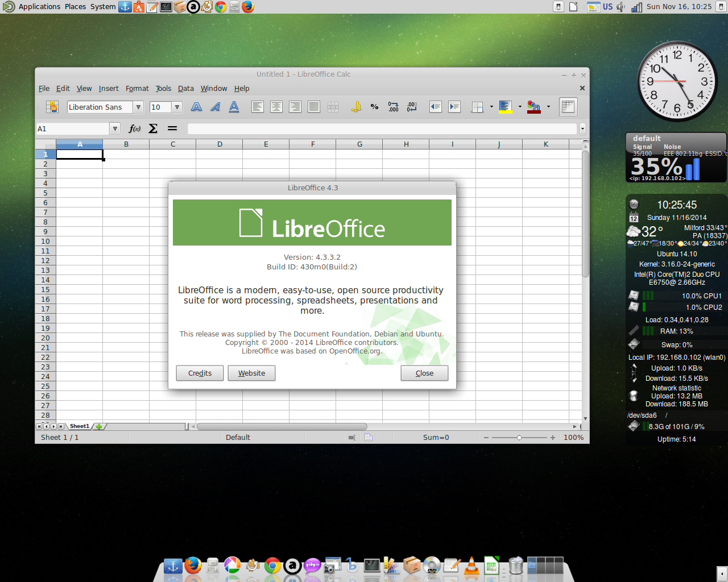
Task: Open the Font Name dropdown
Action: [x=138, y=107]
